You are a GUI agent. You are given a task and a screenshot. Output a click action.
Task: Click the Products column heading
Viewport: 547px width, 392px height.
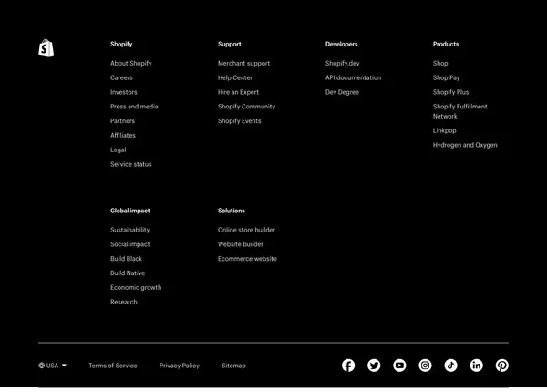tap(446, 44)
